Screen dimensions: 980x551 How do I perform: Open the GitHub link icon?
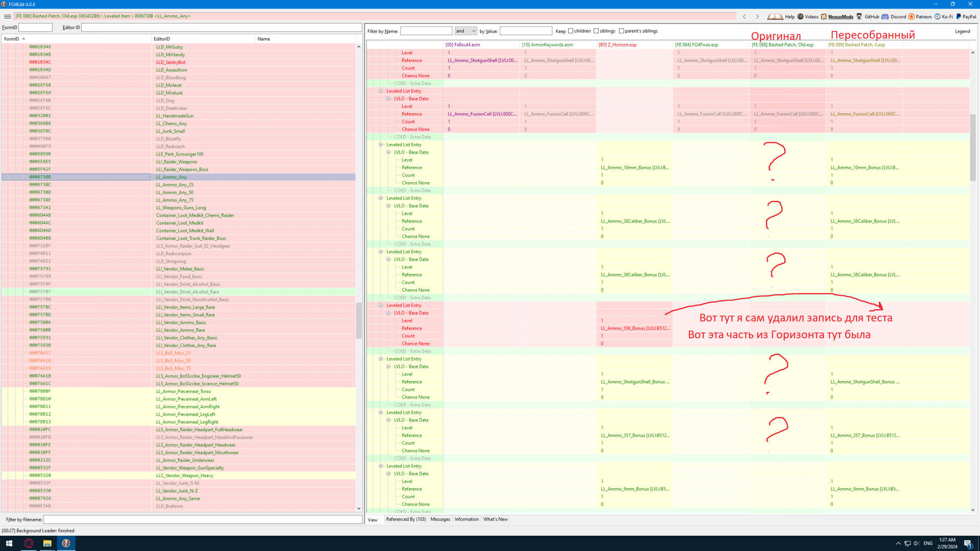pyautogui.click(x=860, y=16)
